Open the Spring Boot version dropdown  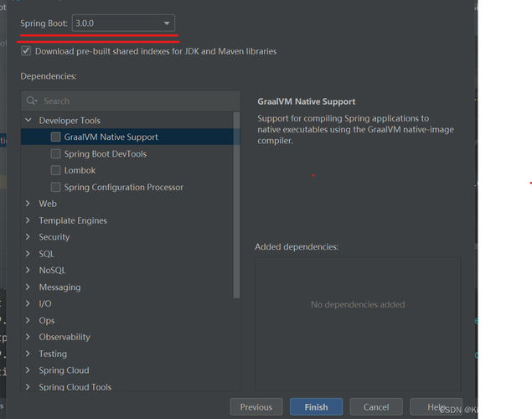(123, 23)
